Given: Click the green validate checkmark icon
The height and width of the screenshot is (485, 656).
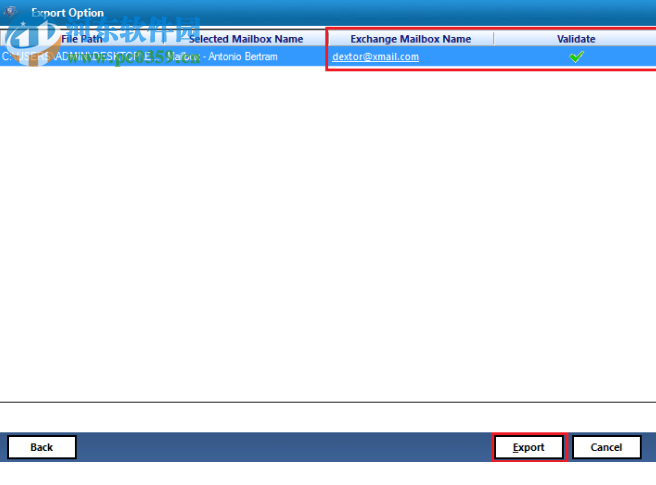Looking at the screenshot, I should click(577, 56).
